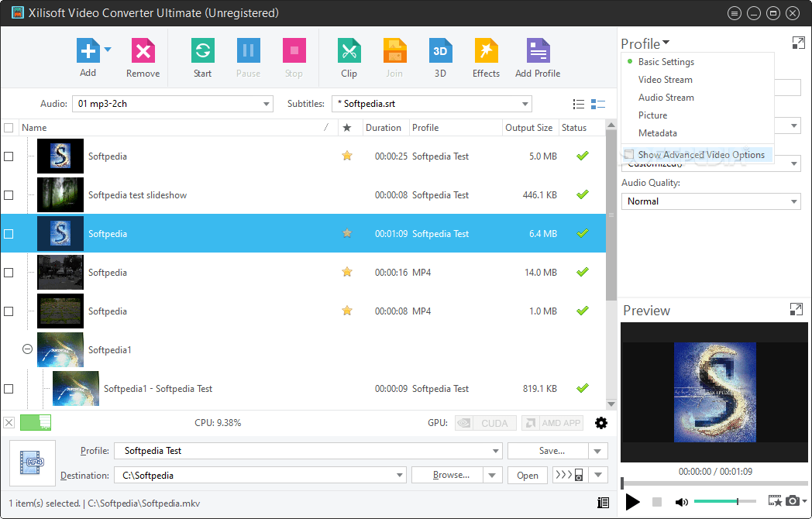
Task: Open the GPU settings gear
Action: click(602, 423)
